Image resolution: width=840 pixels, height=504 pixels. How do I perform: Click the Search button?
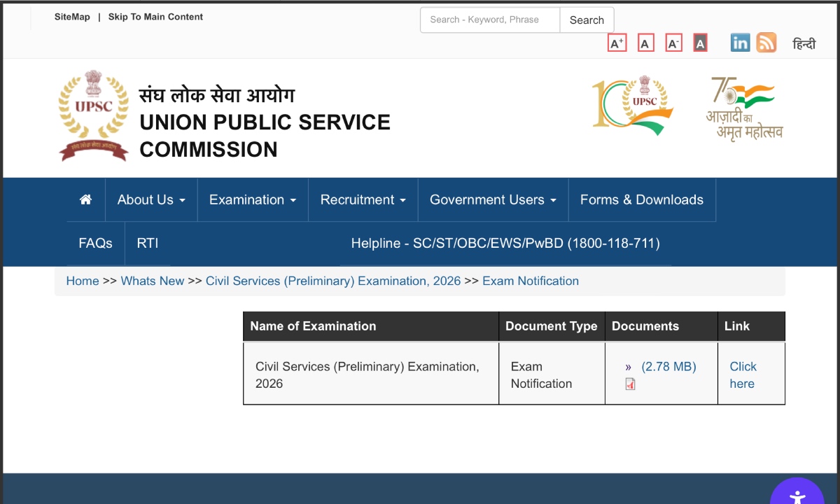[x=587, y=20]
